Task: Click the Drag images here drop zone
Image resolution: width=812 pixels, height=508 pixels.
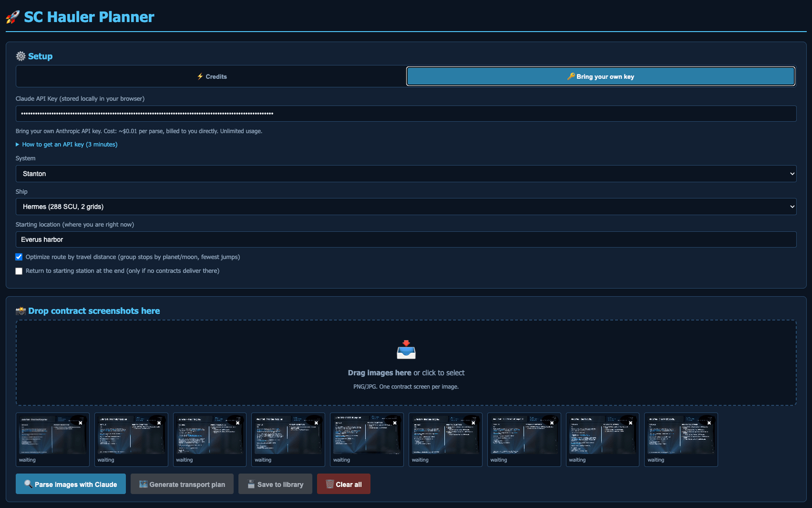Action: point(406,363)
